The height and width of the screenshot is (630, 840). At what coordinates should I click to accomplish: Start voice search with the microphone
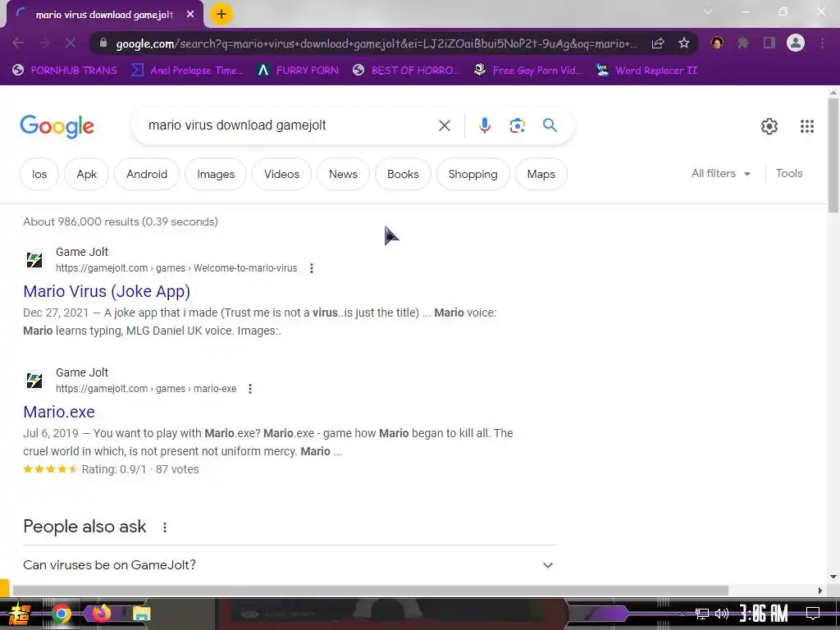click(484, 126)
